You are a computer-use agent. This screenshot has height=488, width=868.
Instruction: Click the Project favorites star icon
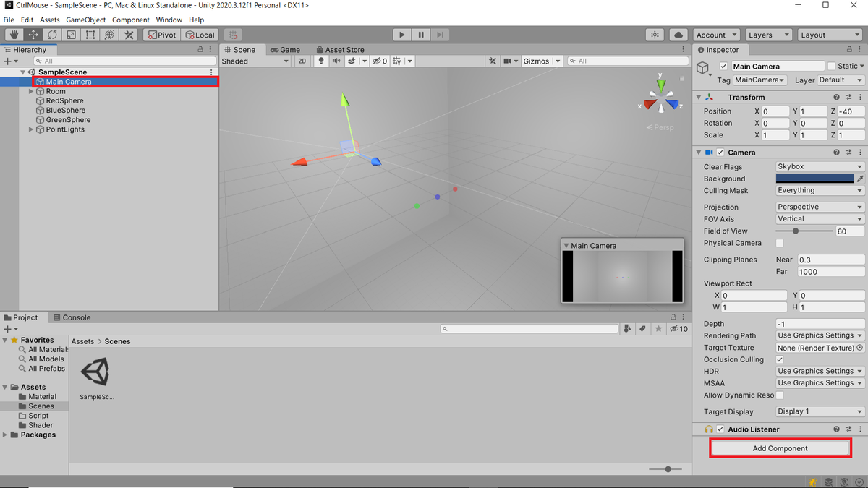click(658, 329)
